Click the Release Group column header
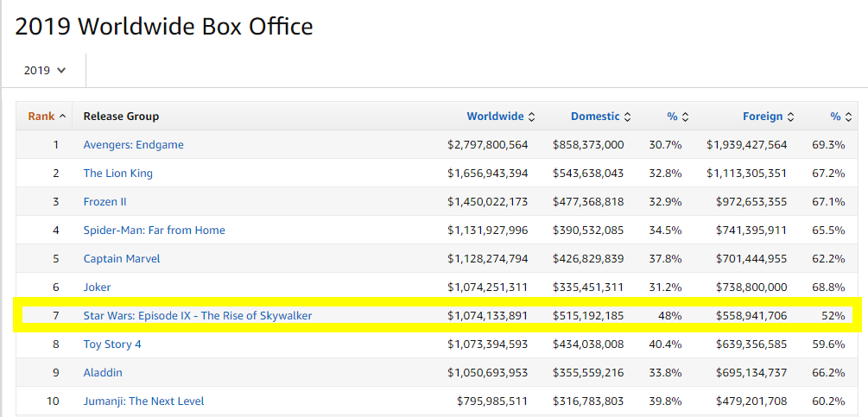Viewport: 868px width, 417px height. 121,117
